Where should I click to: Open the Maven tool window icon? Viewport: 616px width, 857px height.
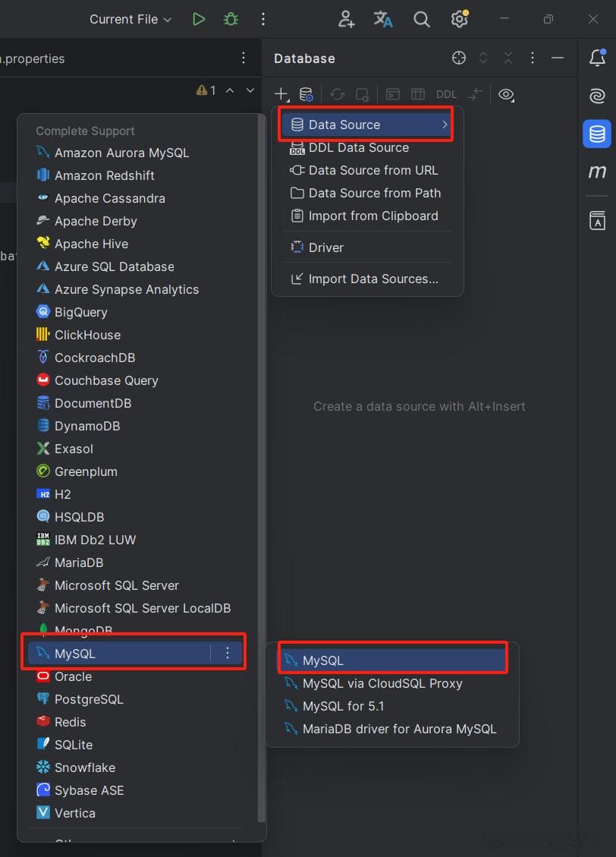coord(598,172)
